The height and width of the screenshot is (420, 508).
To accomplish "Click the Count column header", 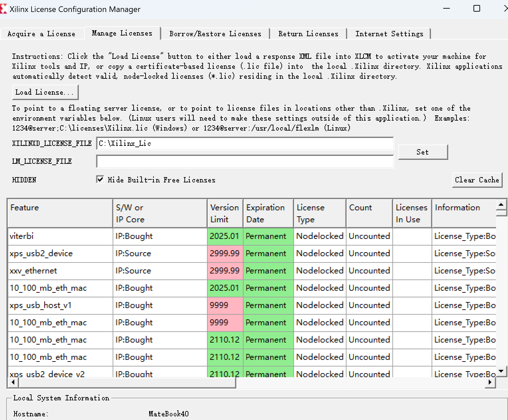I will [369, 213].
